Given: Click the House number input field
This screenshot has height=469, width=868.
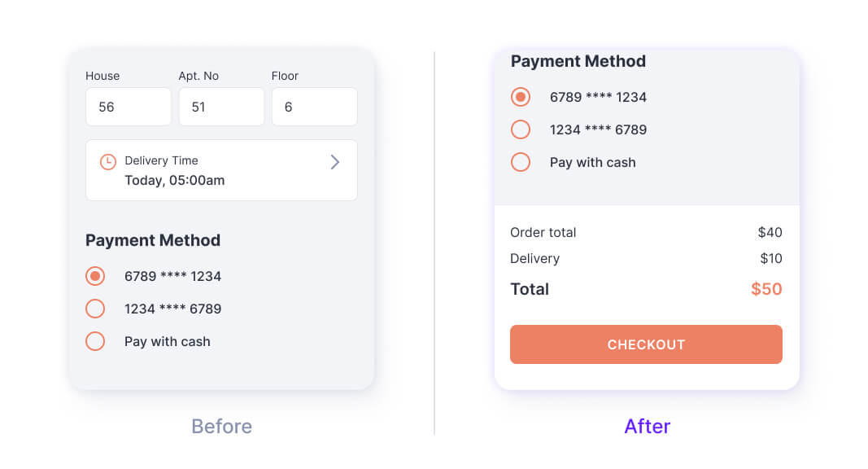Looking at the screenshot, I should pos(128,107).
